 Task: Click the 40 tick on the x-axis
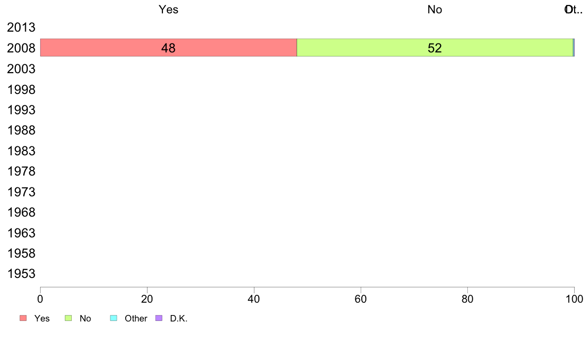(x=254, y=299)
